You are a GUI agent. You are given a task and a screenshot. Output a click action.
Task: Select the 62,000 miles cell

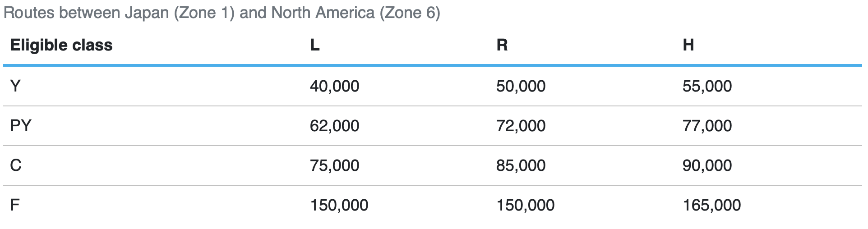(334, 126)
